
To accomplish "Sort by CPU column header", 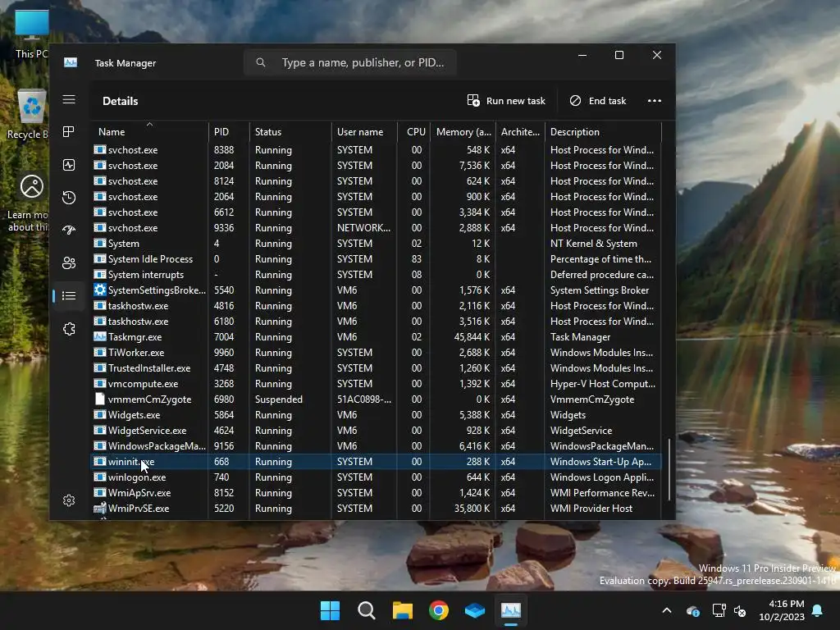I will (413, 132).
